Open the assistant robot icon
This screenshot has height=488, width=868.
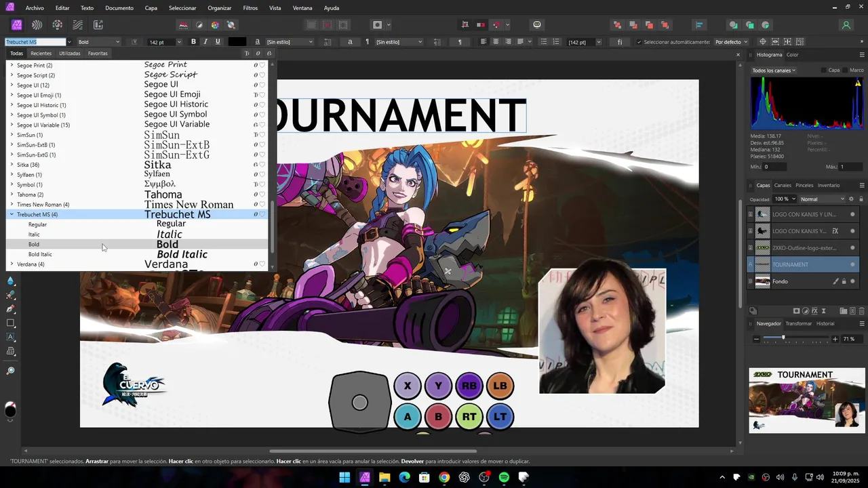(x=537, y=25)
